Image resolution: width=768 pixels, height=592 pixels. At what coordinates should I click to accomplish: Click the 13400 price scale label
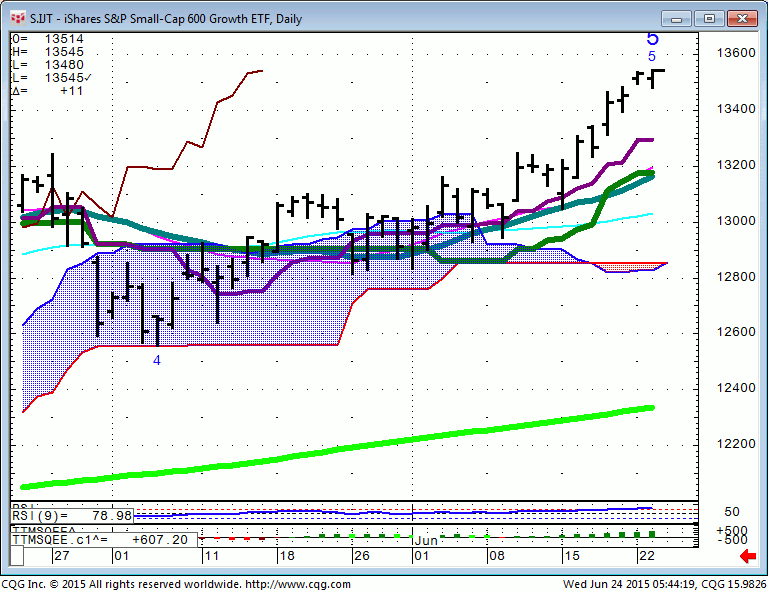(x=736, y=109)
